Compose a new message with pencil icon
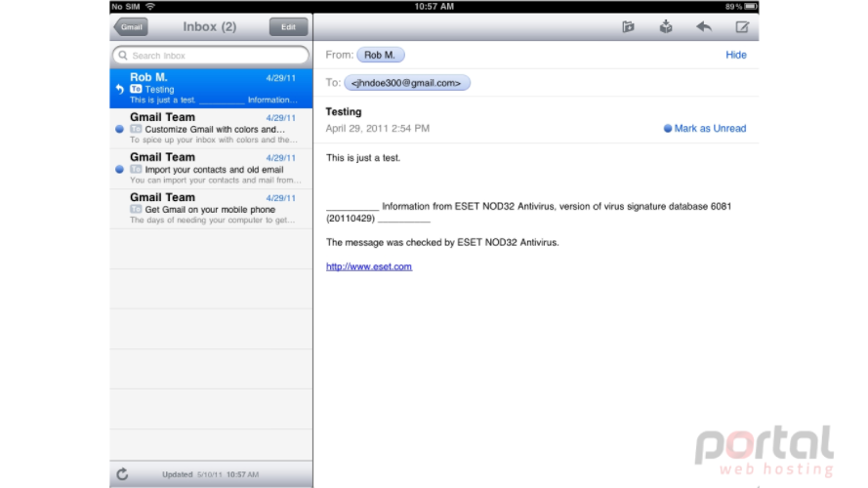 pos(742,26)
